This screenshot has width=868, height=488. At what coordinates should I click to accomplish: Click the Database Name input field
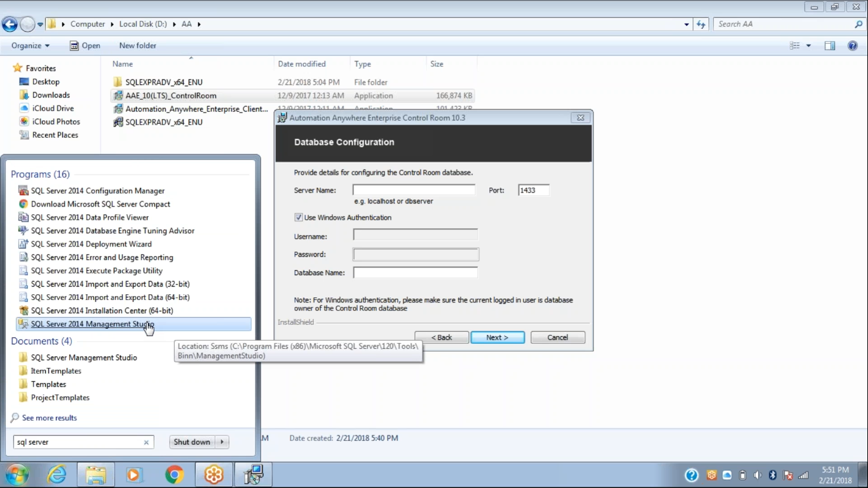[416, 273]
